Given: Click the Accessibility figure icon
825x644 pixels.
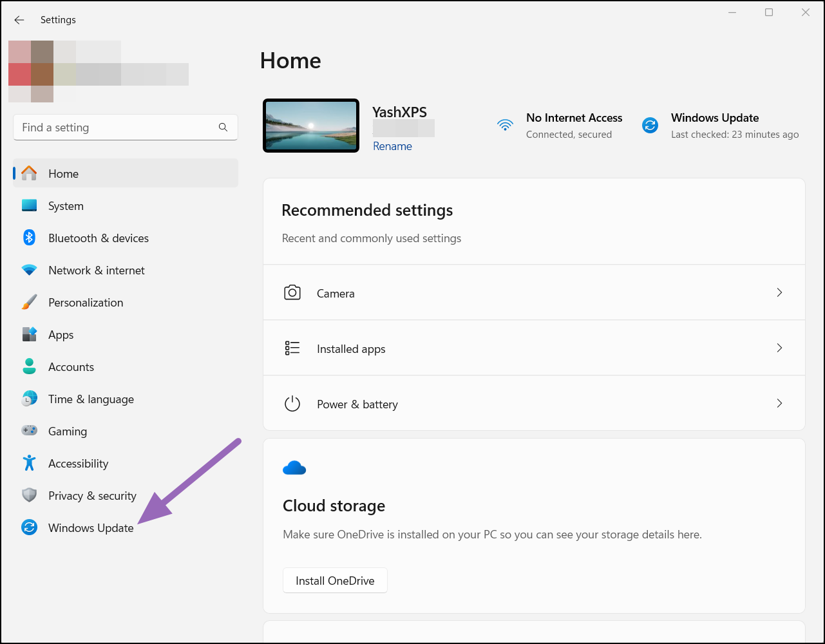Looking at the screenshot, I should [30, 463].
